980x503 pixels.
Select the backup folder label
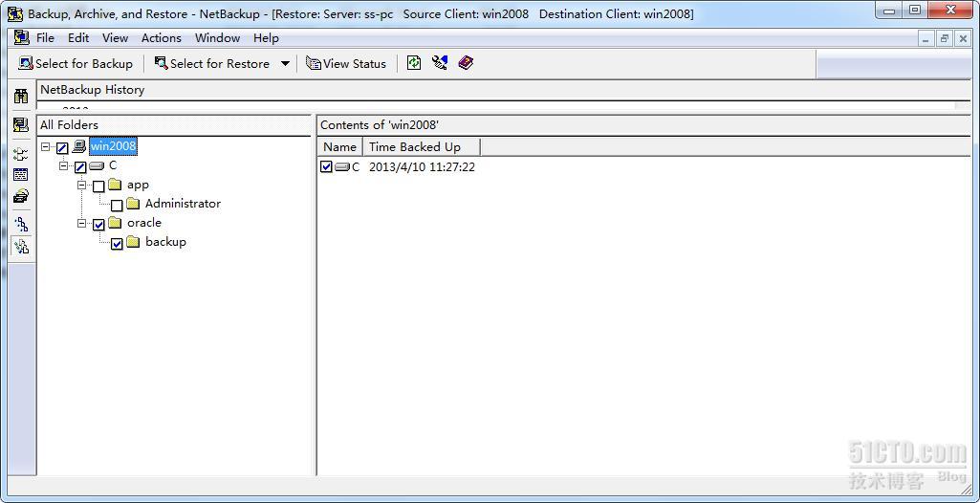[x=165, y=242]
